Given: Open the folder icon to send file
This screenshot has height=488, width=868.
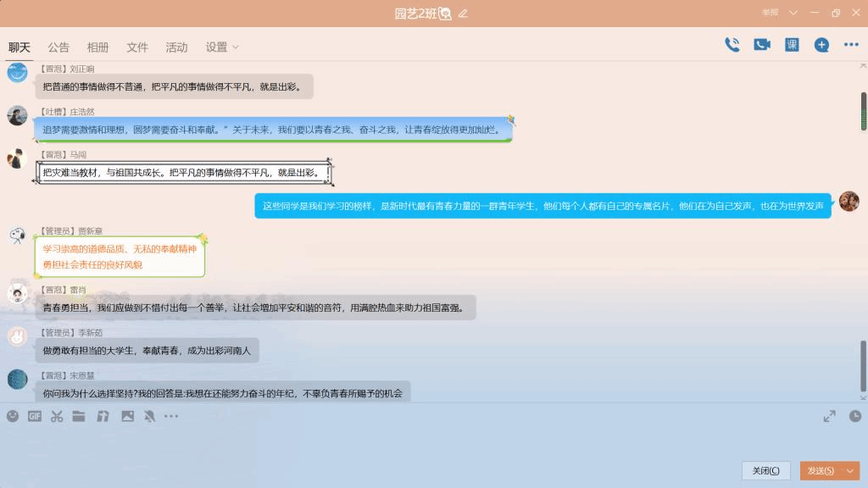Looking at the screenshot, I should 79,416.
